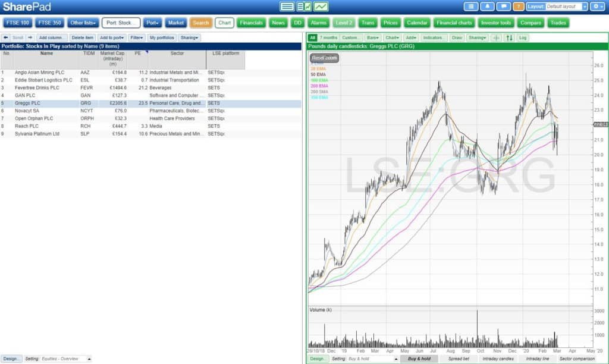Open the Calendar tab
The height and width of the screenshot is (364, 609).
pos(417,23)
